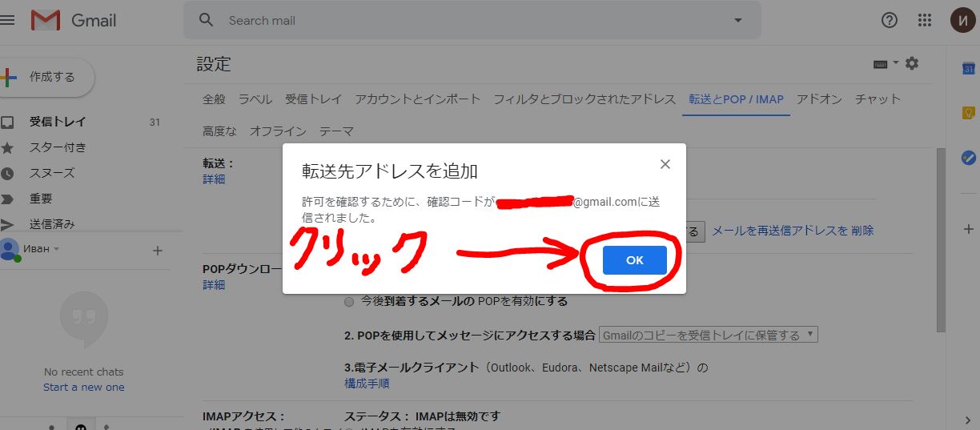The height and width of the screenshot is (430, 980).
Task: Open the Help question mark icon
Action: click(890, 20)
